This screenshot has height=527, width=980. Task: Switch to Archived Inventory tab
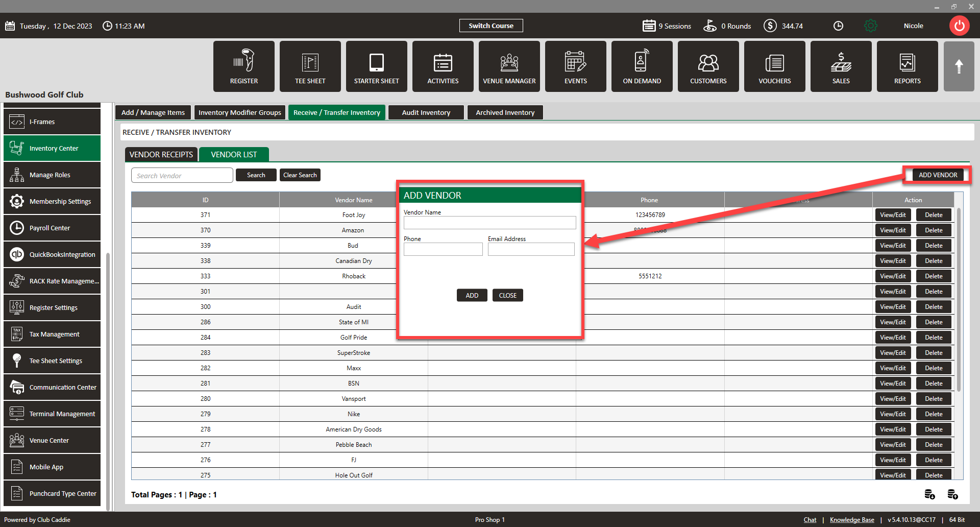(x=505, y=112)
